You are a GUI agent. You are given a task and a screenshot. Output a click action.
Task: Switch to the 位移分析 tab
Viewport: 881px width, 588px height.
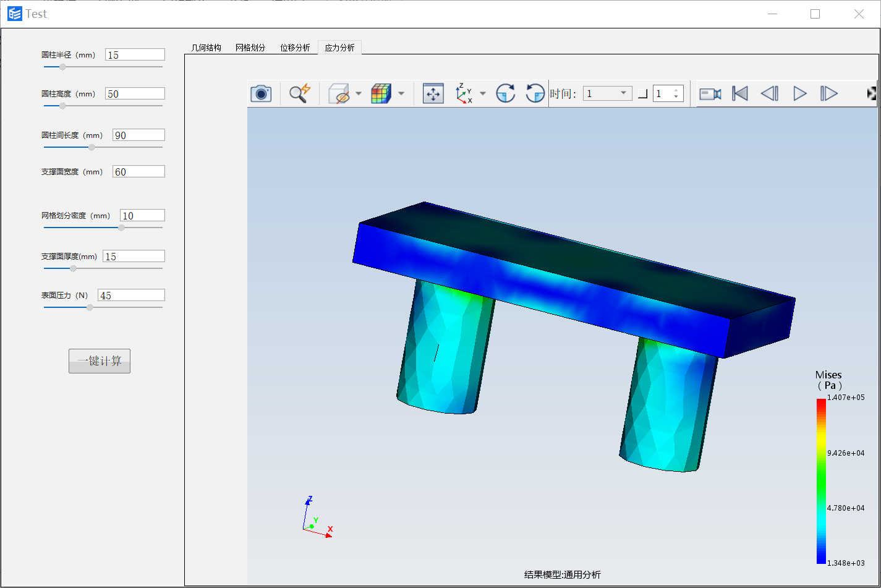click(295, 48)
